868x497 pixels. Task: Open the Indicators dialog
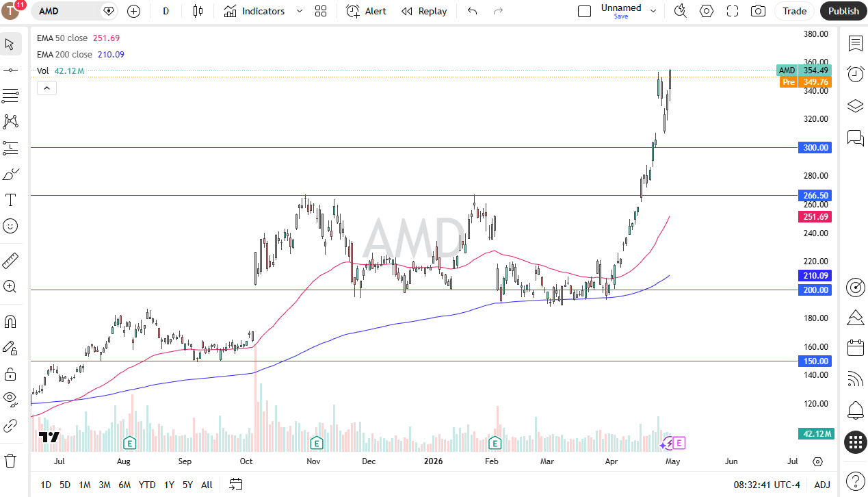point(254,11)
